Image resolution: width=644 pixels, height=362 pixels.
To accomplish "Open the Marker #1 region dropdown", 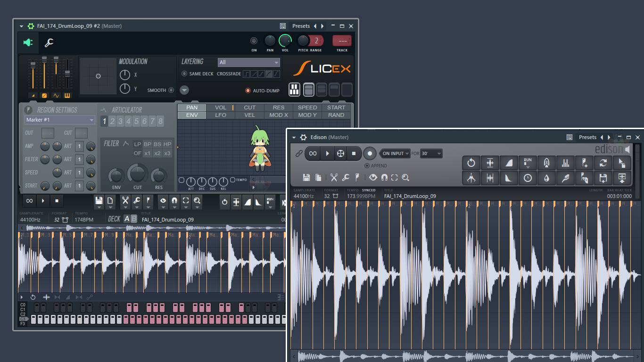I will [59, 120].
